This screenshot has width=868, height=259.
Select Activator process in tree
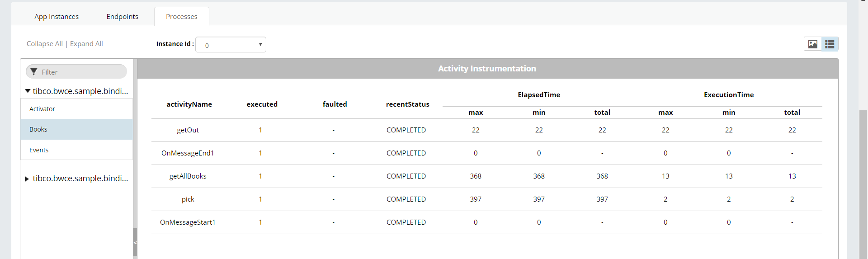[x=76, y=109]
